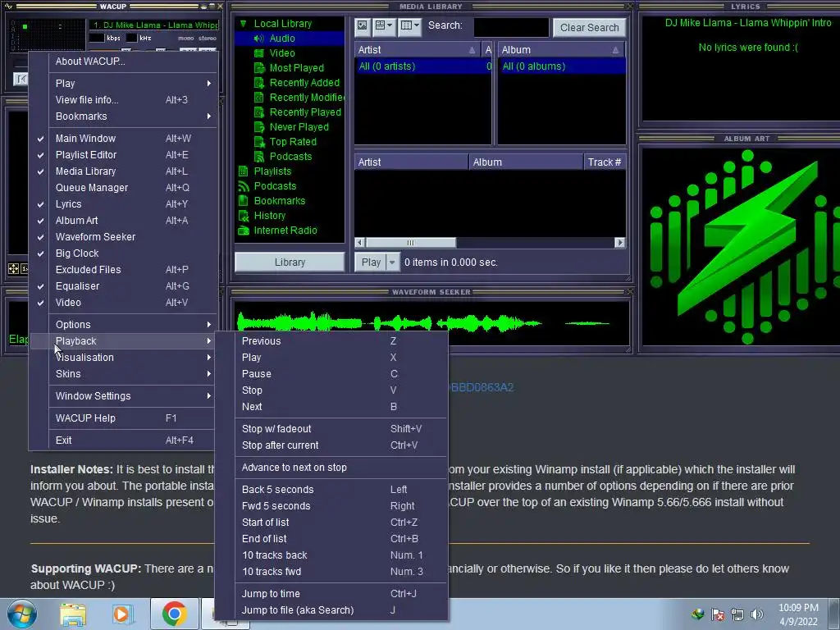Click the Bookmarks icon in Media Library
Viewport: 840px width, 630px height.
pyautogui.click(x=243, y=201)
